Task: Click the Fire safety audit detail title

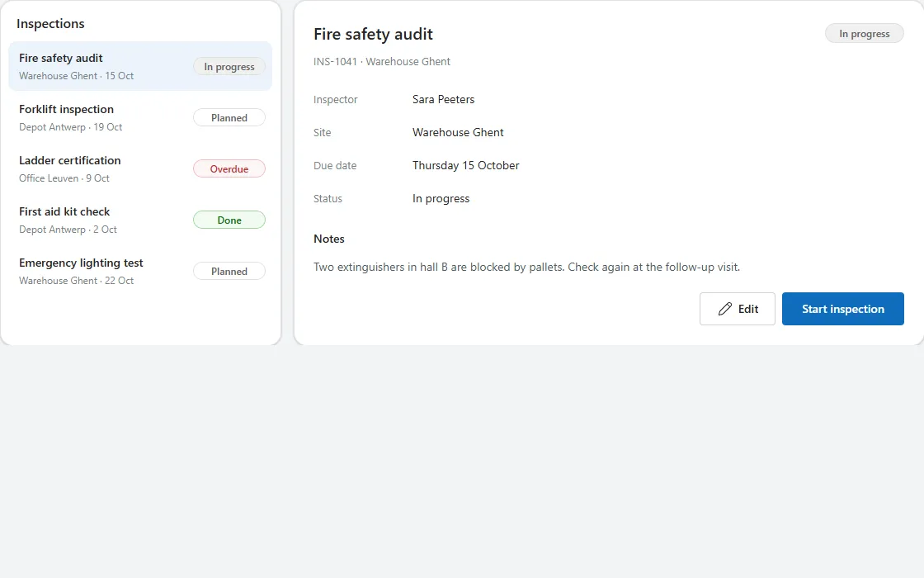Action: [373, 34]
